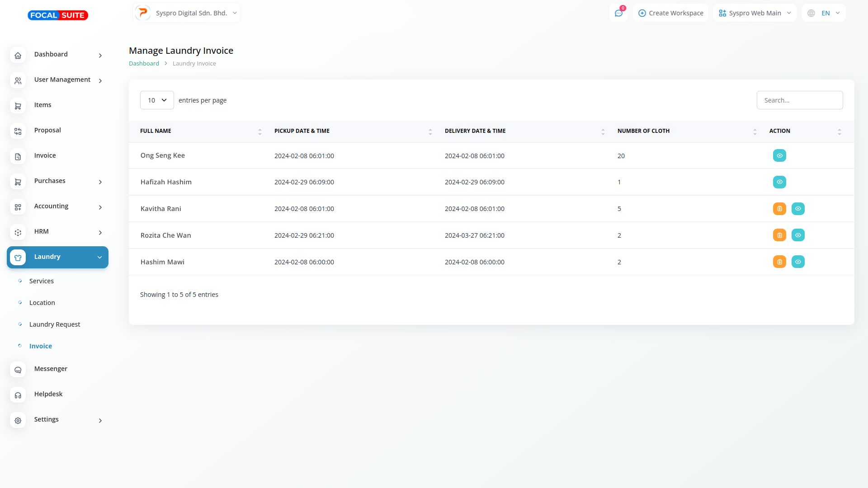
Task: Open Laundry Request submenu item
Action: coord(55,324)
